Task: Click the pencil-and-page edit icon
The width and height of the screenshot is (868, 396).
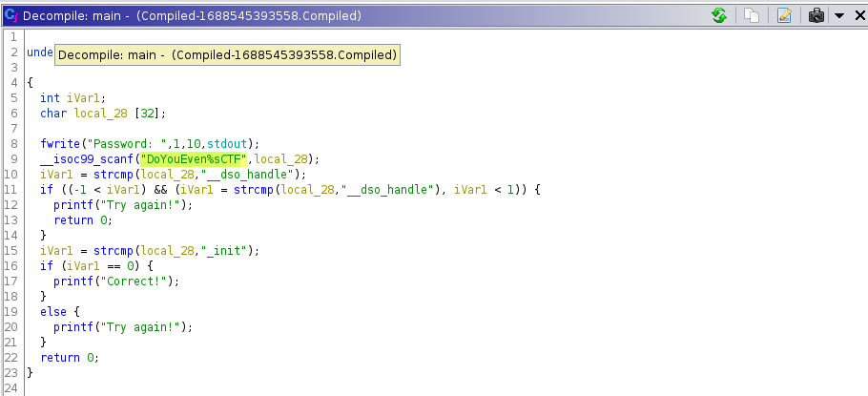Action: [x=783, y=15]
